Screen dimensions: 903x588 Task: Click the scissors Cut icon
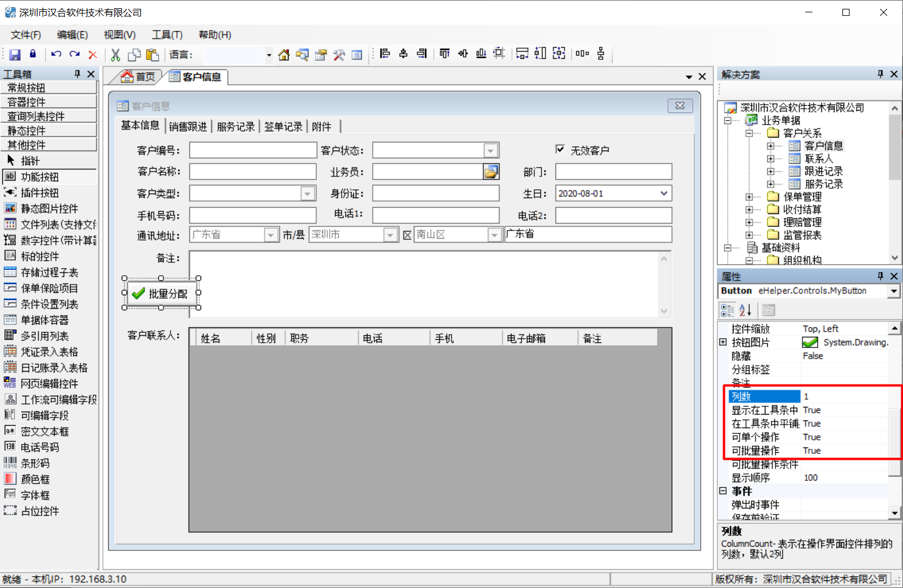tap(115, 55)
